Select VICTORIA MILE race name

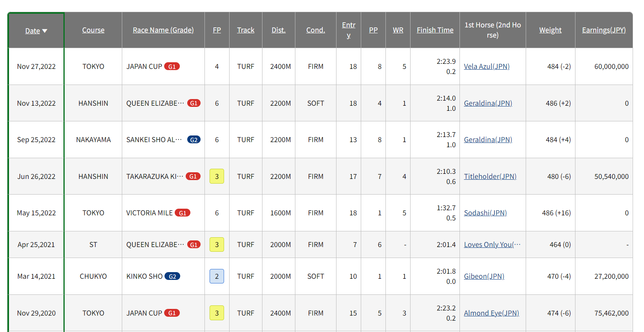149,213
